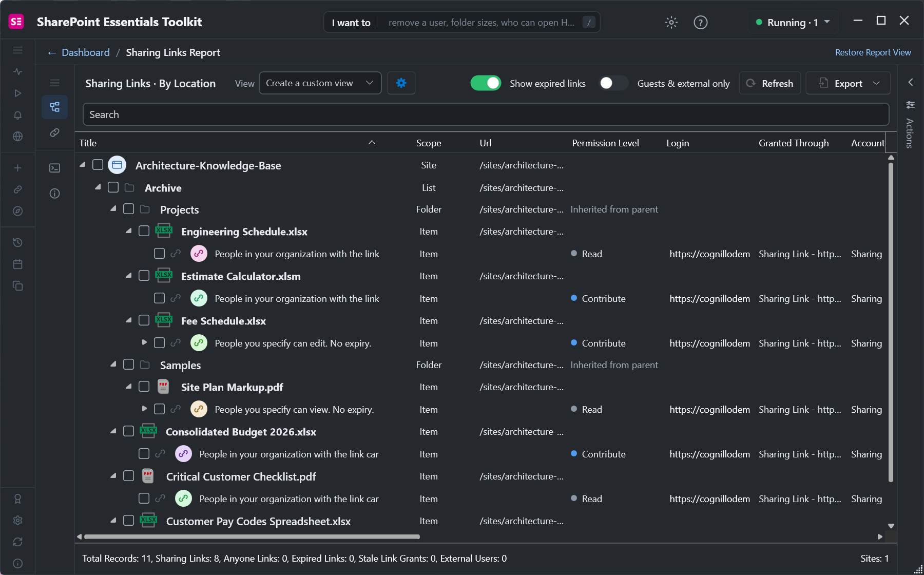Click the Architecture-Knowledge-Base site icon
924x575 pixels.
(117, 165)
